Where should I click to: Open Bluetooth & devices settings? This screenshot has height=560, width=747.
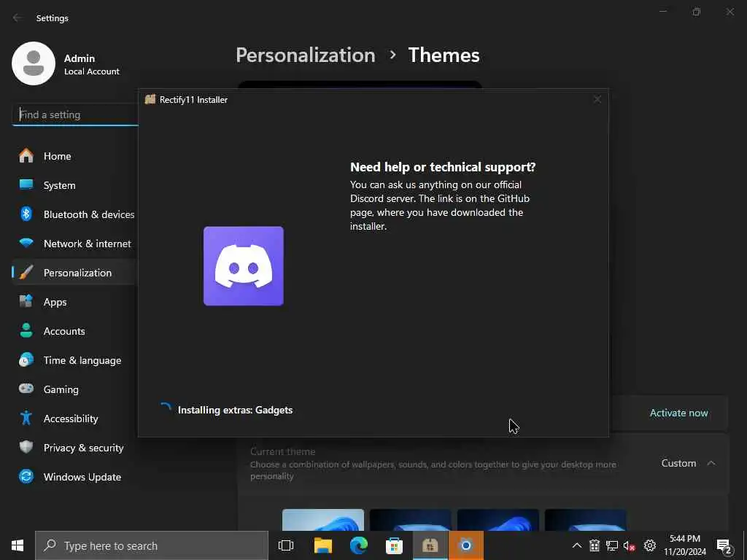[75, 214]
